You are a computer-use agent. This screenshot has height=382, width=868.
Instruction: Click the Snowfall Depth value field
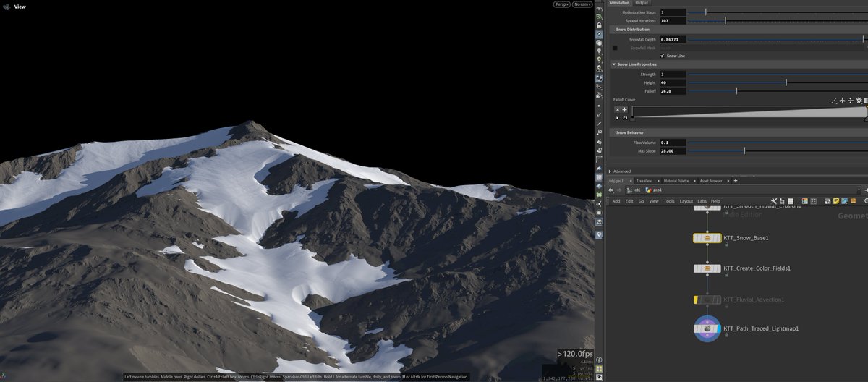pos(672,39)
